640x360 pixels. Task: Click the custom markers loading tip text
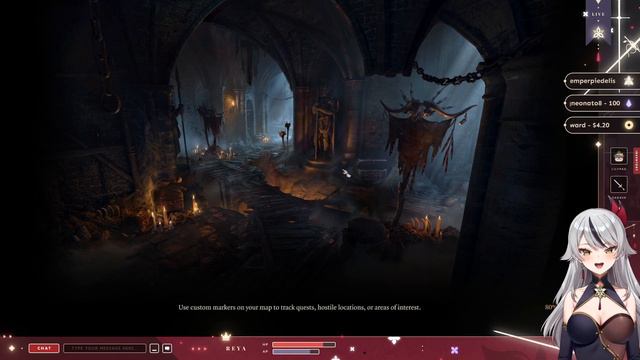point(299,307)
